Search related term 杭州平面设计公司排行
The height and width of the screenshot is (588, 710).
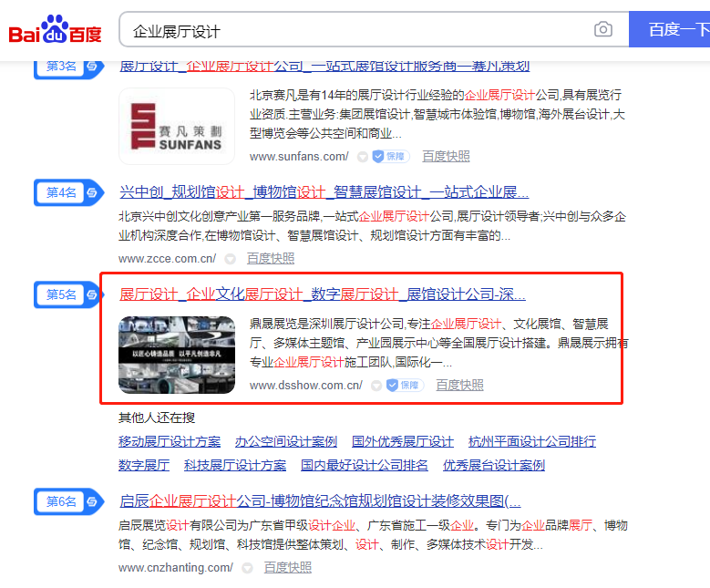[532, 441]
